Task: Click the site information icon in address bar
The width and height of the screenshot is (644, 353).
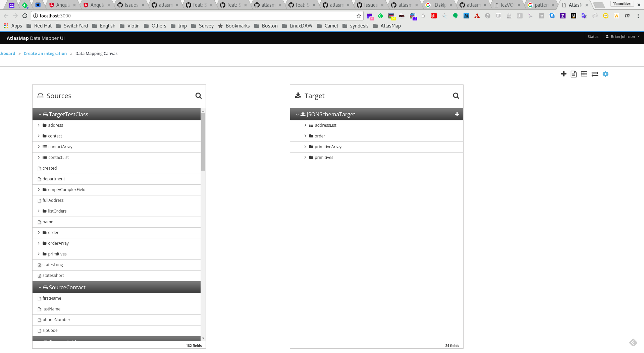Action: coord(35,16)
